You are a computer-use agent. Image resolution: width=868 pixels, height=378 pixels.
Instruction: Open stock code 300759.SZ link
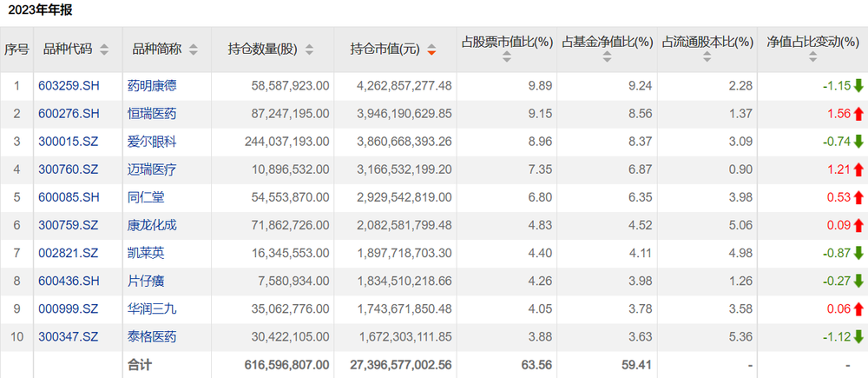pos(68,226)
